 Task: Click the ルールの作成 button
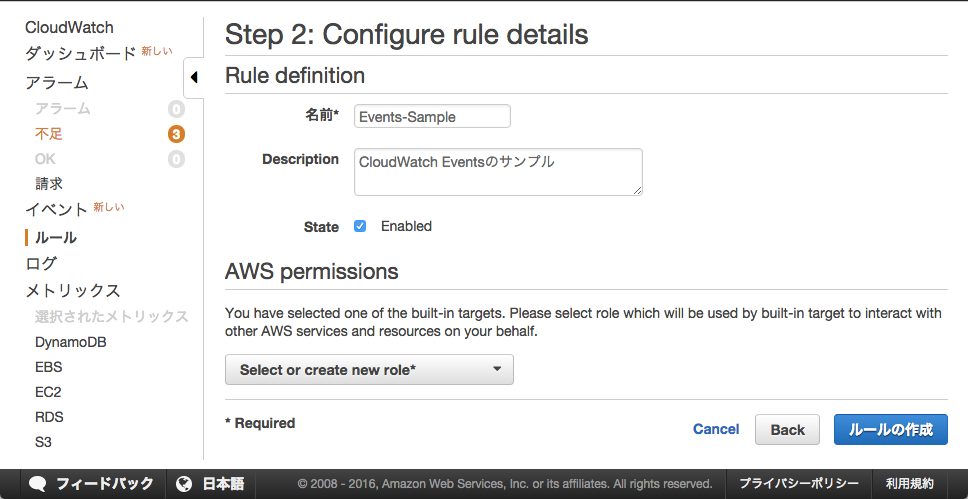(x=890, y=430)
